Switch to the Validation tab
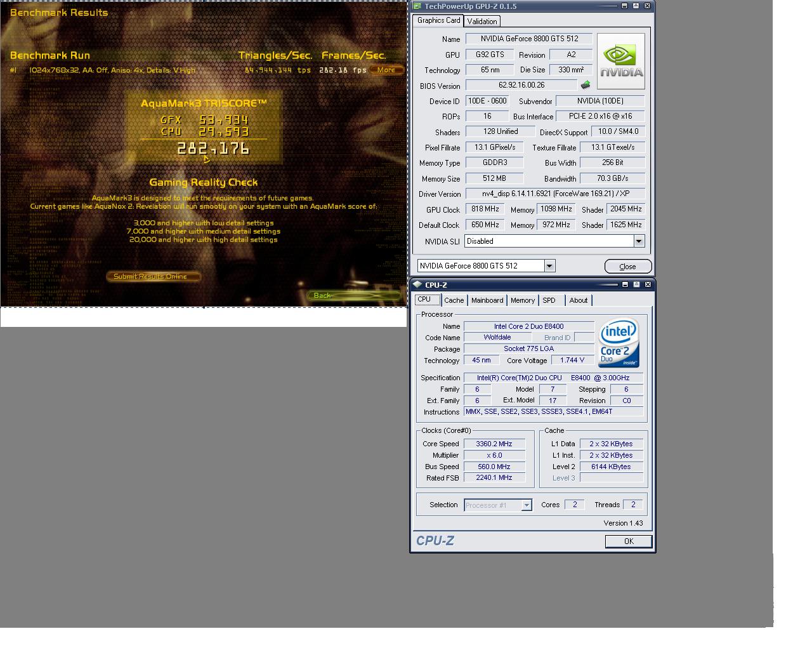Image resolution: width=812 pixels, height=650 pixels. (x=482, y=21)
